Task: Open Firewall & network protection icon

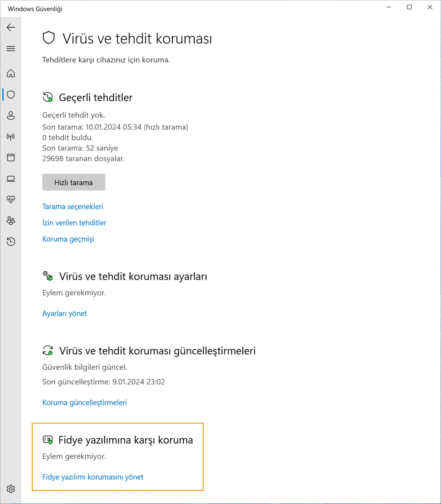Action: coord(11,137)
